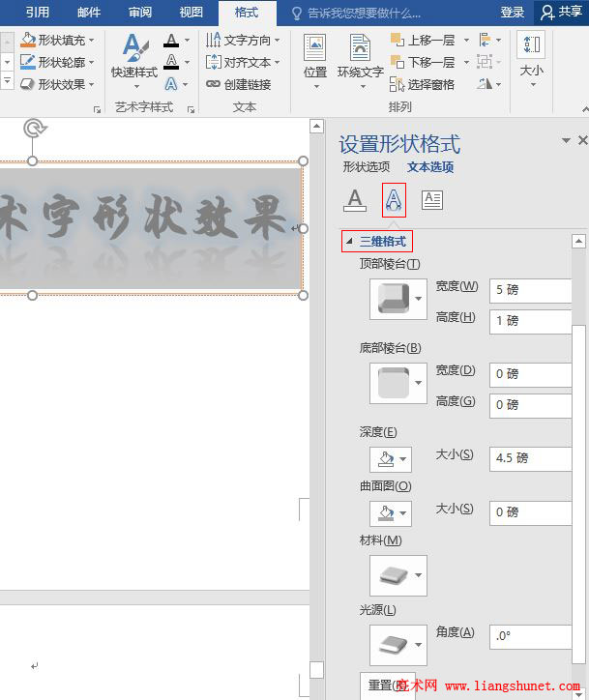Open Quick Styles (快速样式) gallery
The image size is (589, 700).
134,58
